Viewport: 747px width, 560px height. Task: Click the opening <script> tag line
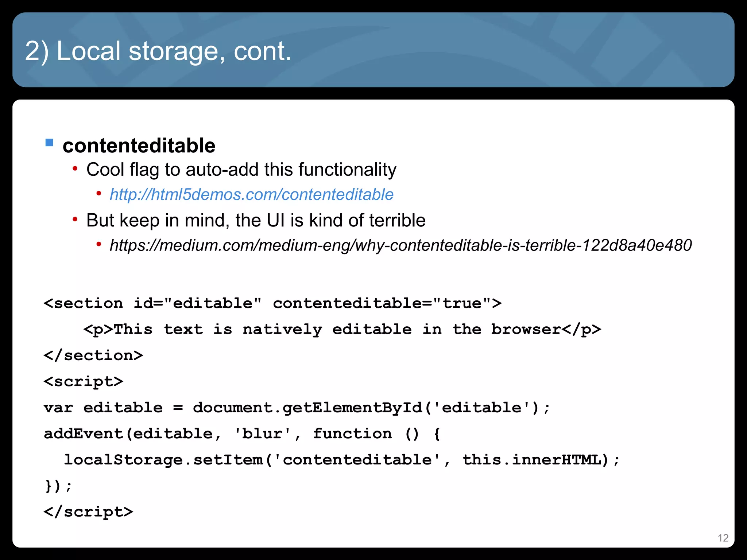click(x=84, y=382)
